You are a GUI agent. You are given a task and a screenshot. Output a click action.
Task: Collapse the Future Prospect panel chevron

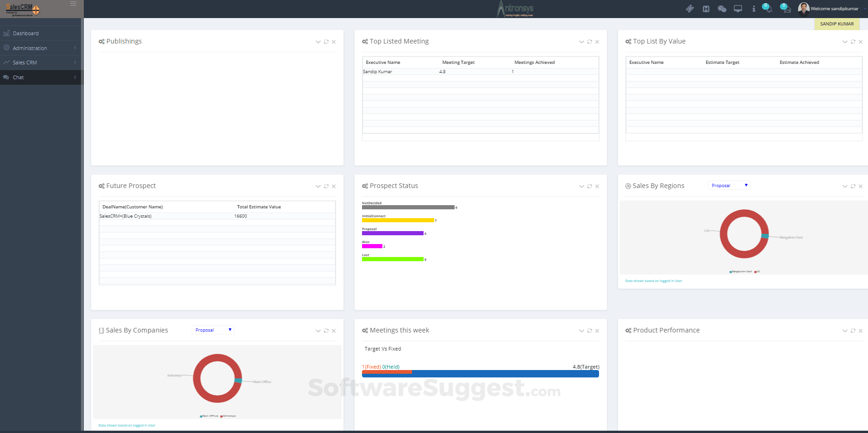318,186
